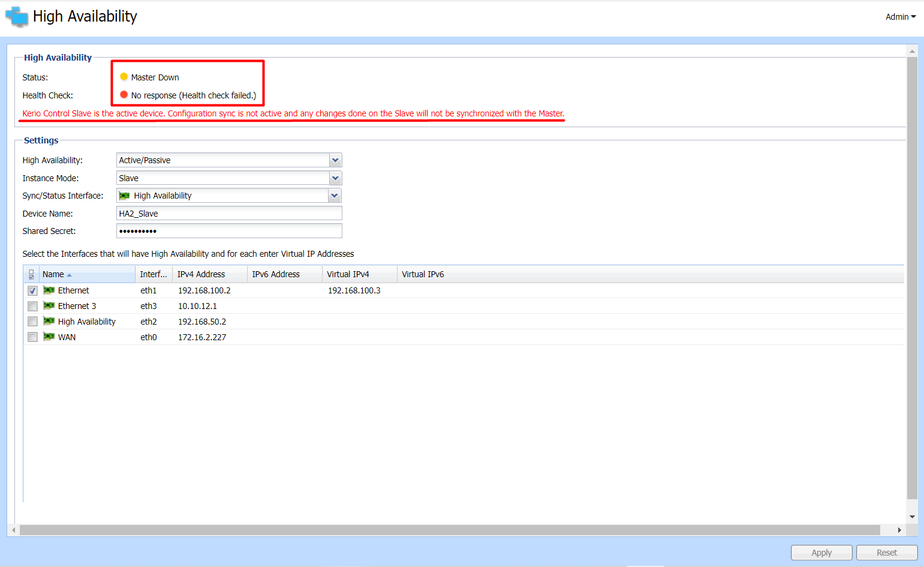Click the Interf... column header
Viewport: 924px width, 567px height.
(x=154, y=274)
